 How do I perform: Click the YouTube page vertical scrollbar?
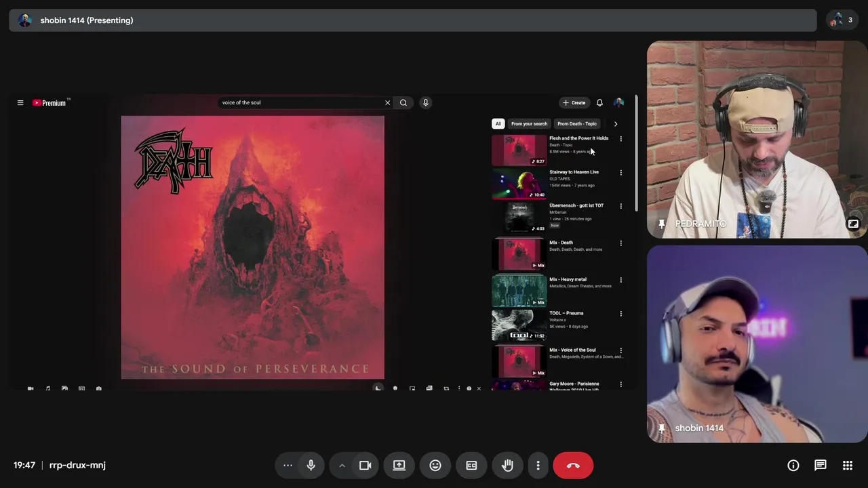pyautogui.click(x=636, y=153)
